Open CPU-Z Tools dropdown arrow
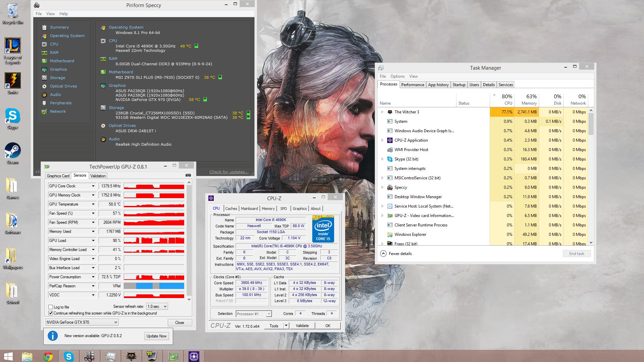 (x=286, y=326)
